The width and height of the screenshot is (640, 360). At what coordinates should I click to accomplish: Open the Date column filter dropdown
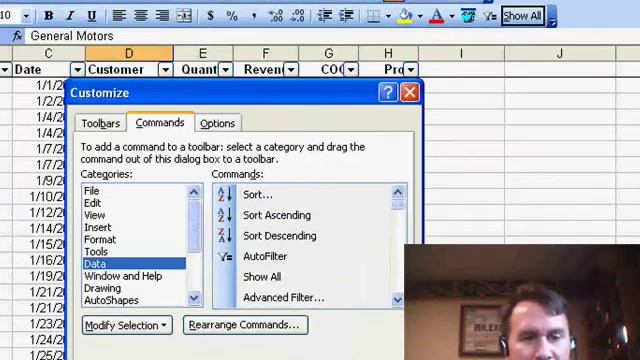77,70
